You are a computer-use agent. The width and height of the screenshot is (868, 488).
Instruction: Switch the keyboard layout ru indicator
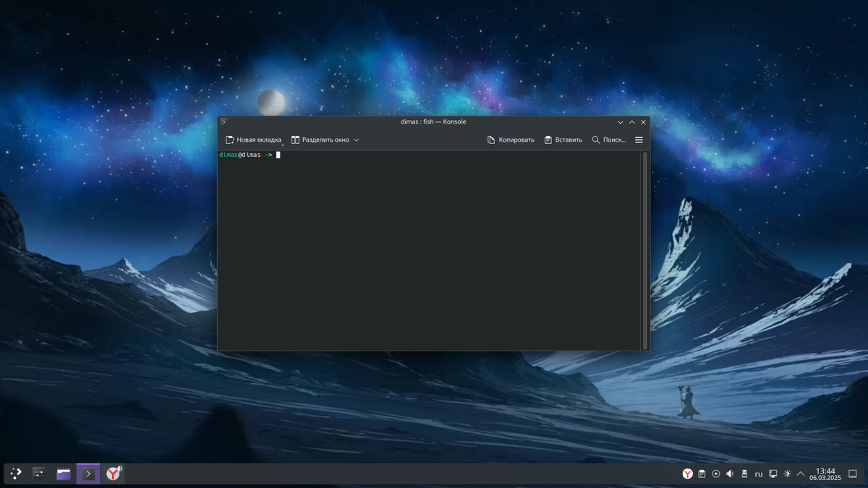pos(759,474)
